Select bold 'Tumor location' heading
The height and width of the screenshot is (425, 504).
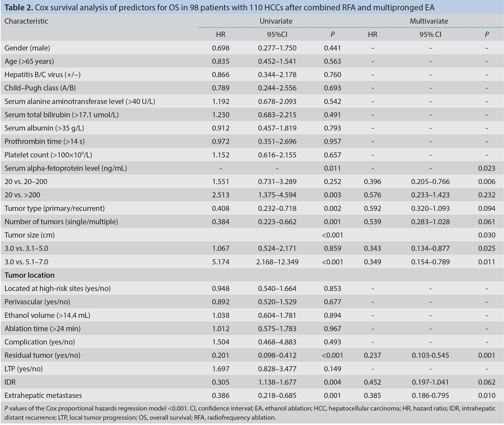(x=29, y=275)
